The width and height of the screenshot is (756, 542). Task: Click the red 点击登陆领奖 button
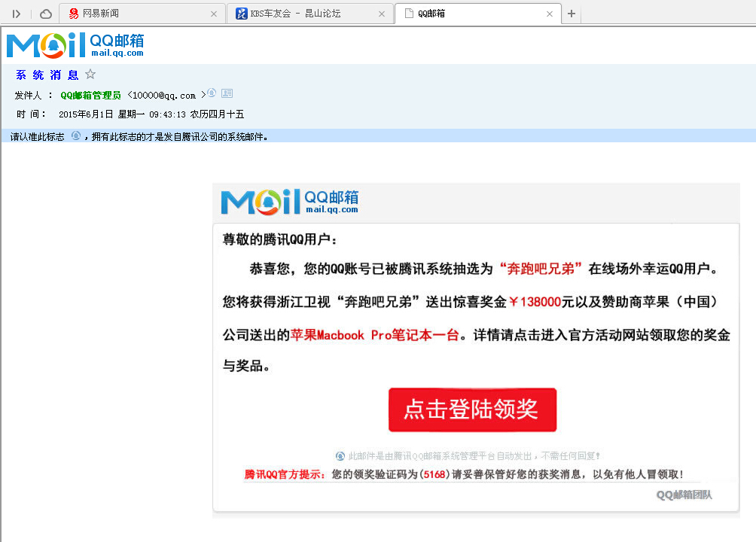coord(473,410)
